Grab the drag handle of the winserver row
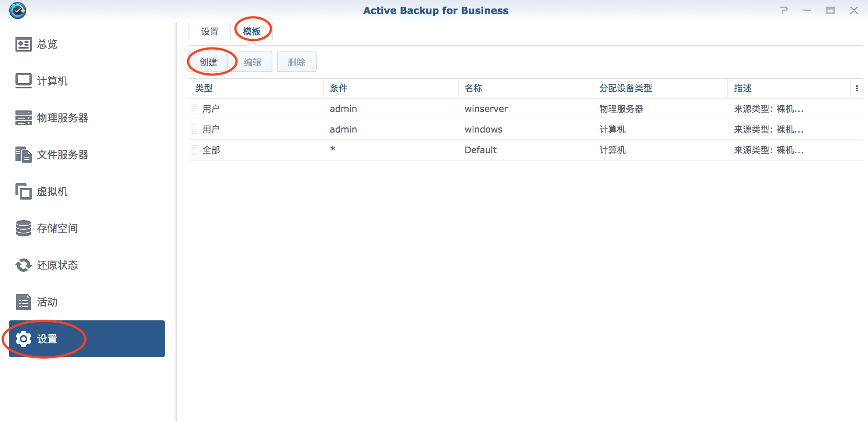 pos(194,109)
